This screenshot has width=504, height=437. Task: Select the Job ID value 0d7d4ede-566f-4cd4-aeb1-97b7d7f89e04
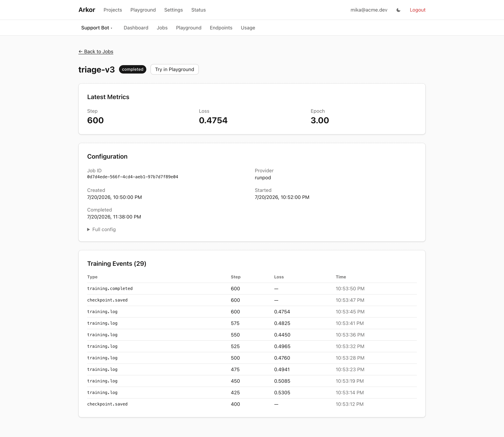tap(133, 177)
